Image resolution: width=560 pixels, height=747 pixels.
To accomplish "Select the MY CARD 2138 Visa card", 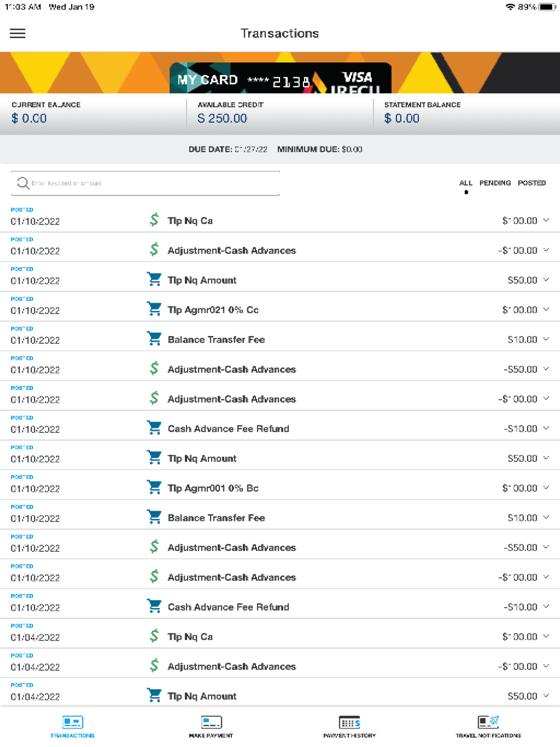I will (280, 78).
